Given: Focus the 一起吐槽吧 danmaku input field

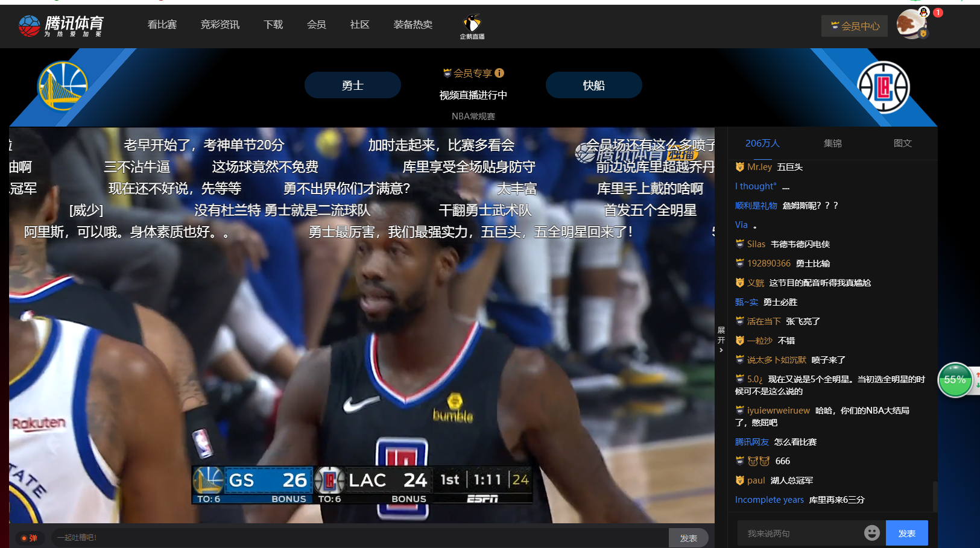Looking at the screenshot, I should click(x=359, y=538).
